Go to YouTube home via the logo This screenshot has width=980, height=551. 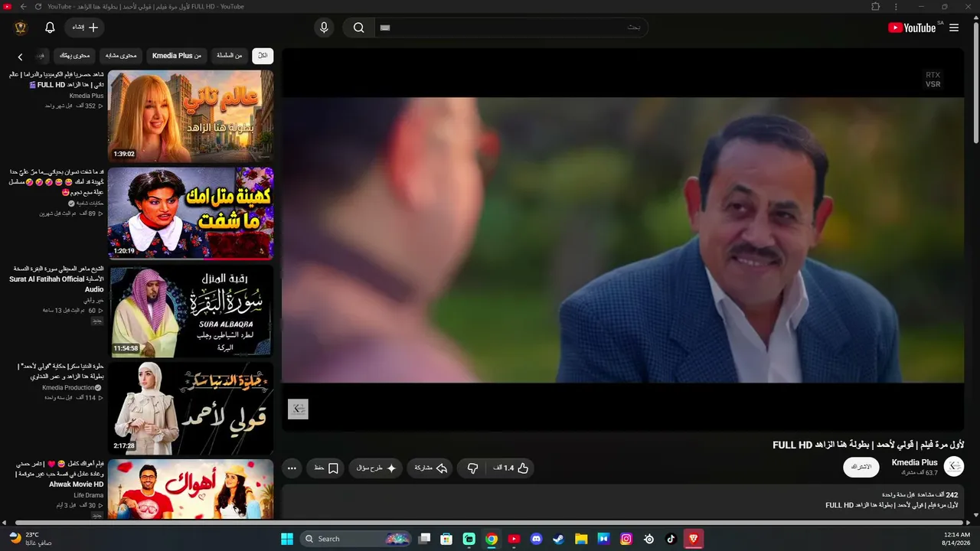click(x=912, y=28)
